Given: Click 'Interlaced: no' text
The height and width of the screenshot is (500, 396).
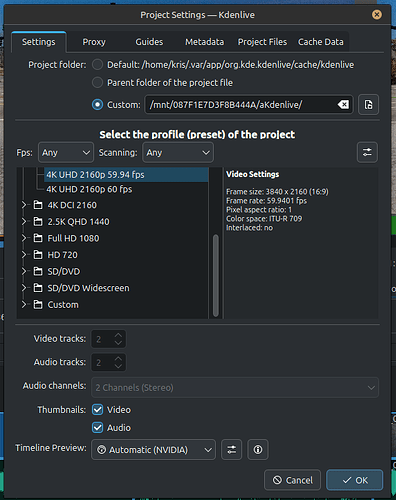Looking at the screenshot, I should (249, 228).
